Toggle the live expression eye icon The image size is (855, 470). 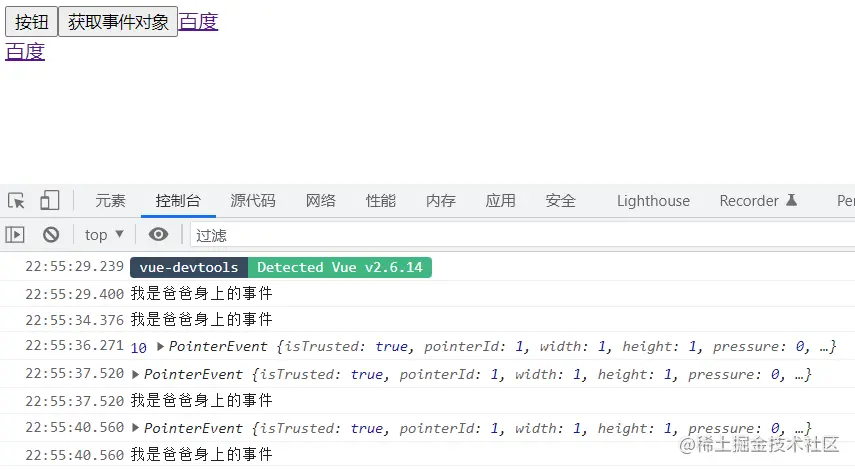click(158, 234)
